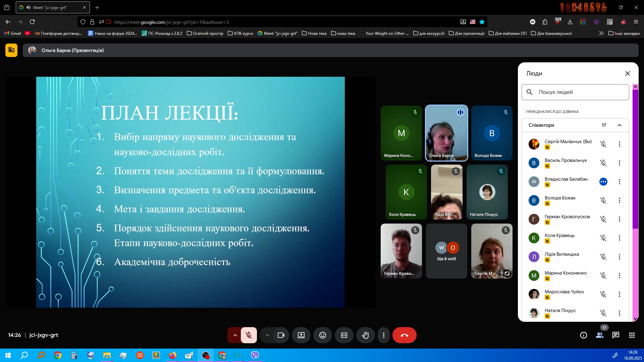
Task: Unmute the microphone button
Action: click(x=249, y=335)
